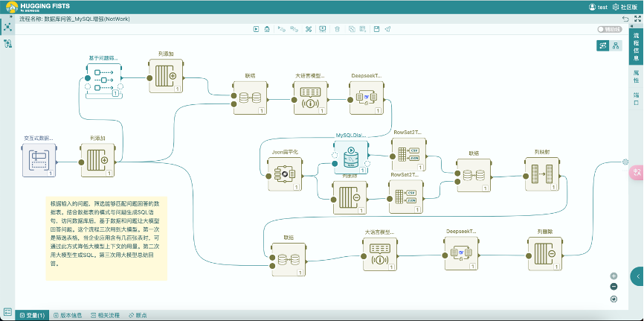
Task: Open the 属性 side tab
Action: click(x=637, y=75)
